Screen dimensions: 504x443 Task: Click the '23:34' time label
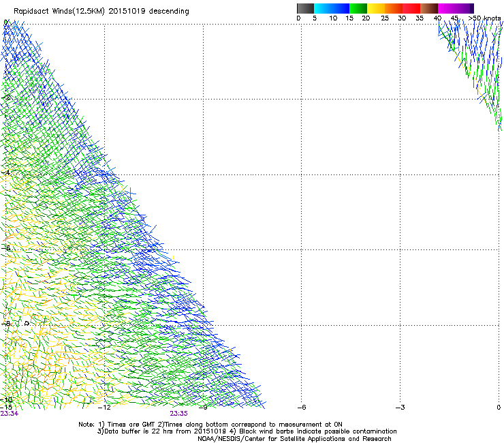pyautogui.click(x=10, y=414)
